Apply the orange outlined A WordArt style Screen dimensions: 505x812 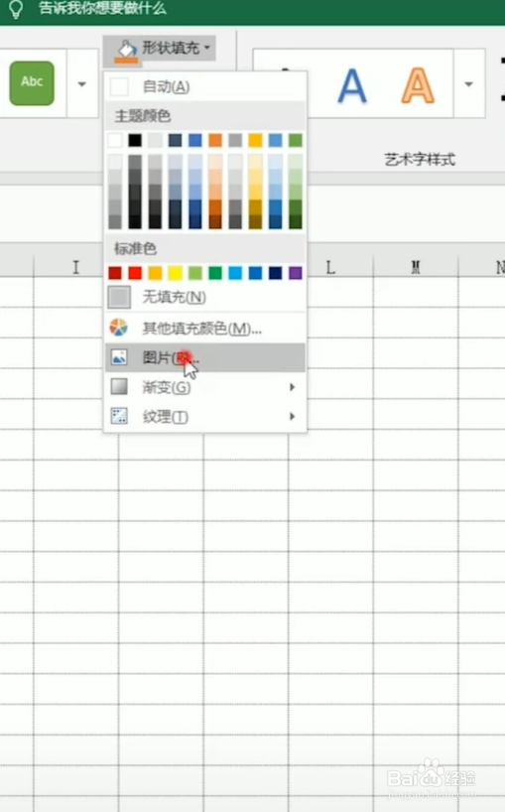coord(418,86)
